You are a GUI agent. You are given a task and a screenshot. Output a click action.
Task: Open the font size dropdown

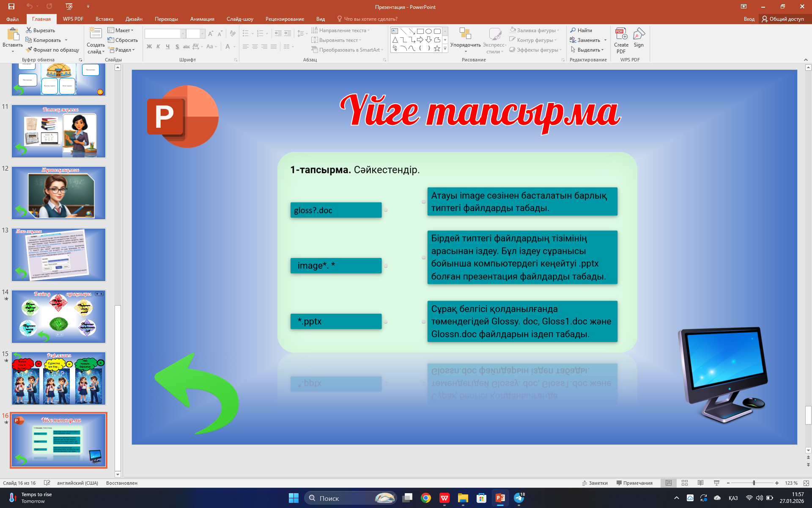pyautogui.click(x=202, y=33)
